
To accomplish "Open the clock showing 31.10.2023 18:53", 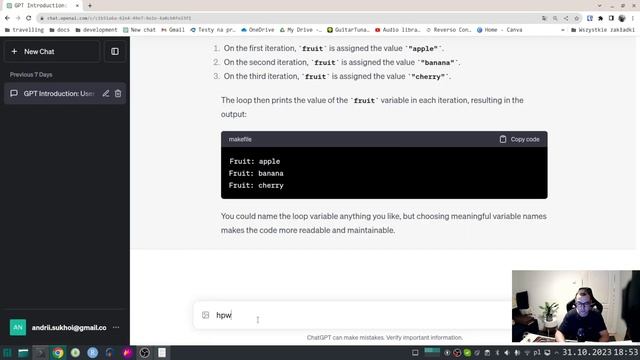I will (x=600, y=352).
